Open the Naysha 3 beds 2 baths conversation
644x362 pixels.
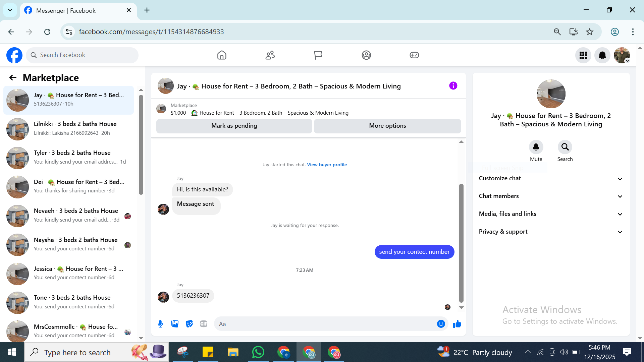coord(68,245)
